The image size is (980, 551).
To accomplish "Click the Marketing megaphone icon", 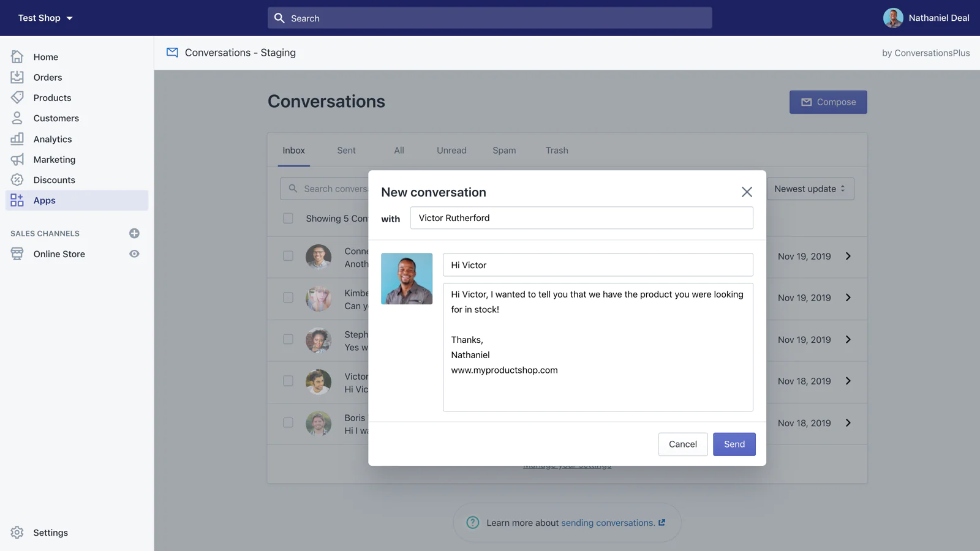I will point(17,160).
